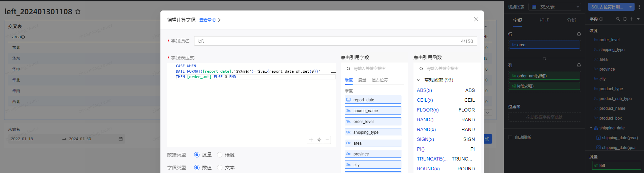This screenshot has height=173, width=644.
Task: Select the 文本 field type radio button
Action: pyautogui.click(x=220, y=168)
